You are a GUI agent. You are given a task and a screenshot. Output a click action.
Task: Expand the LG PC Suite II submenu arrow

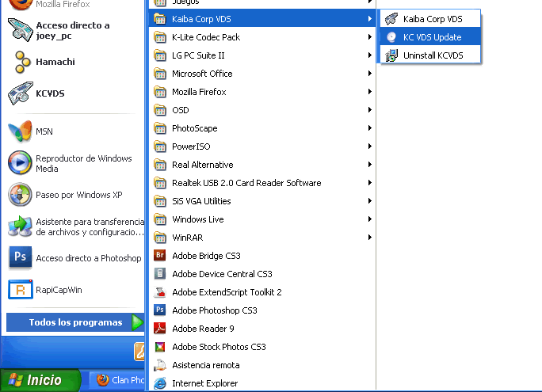pos(369,55)
